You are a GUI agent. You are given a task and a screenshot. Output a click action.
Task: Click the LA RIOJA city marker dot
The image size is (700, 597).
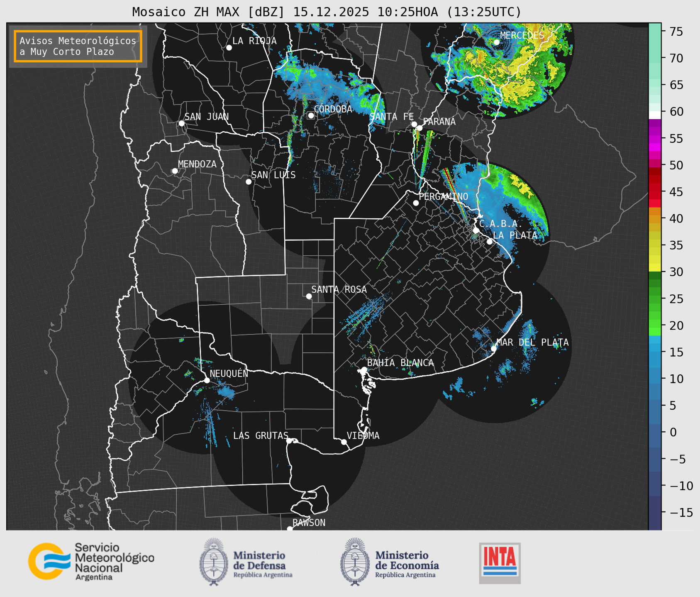pyautogui.click(x=229, y=48)
